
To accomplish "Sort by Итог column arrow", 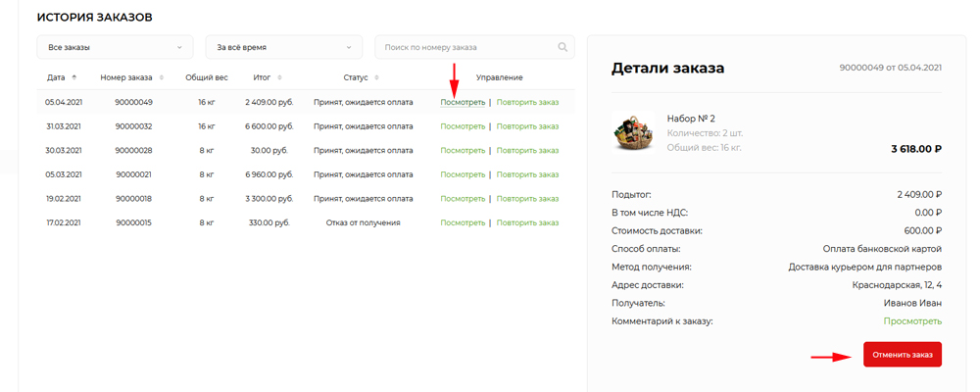I will point(279,77).
